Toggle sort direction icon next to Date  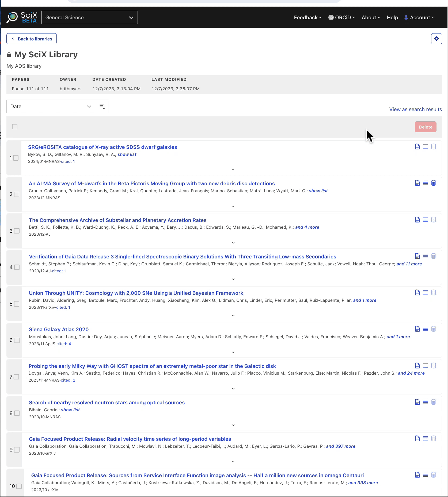(x=102, y=107)
